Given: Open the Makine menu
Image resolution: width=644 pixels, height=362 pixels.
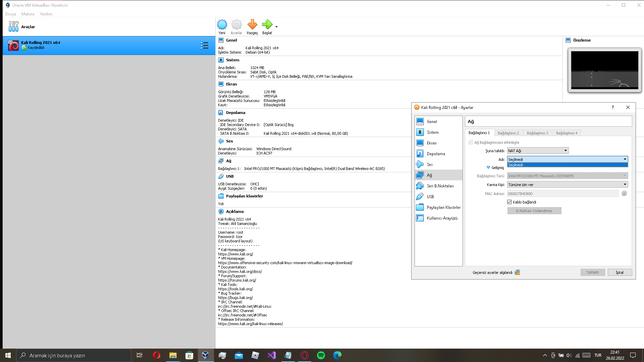Looking at the screenshot, I should coord(28,14).
